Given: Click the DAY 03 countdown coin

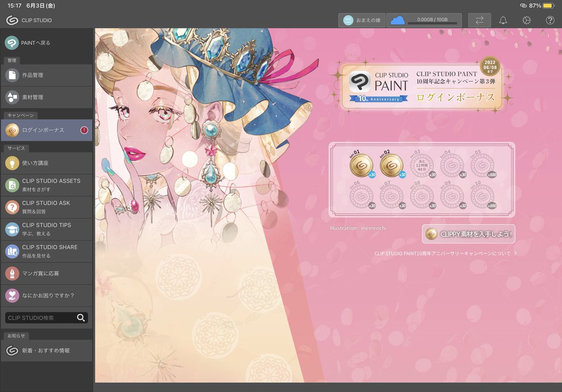Looking at the screenshot, I should coord(422,165).
